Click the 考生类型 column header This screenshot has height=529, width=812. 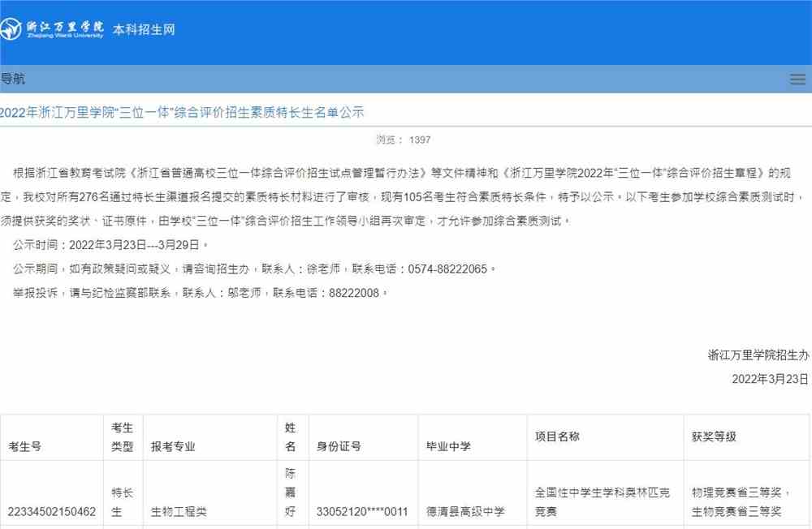(123, 437)
